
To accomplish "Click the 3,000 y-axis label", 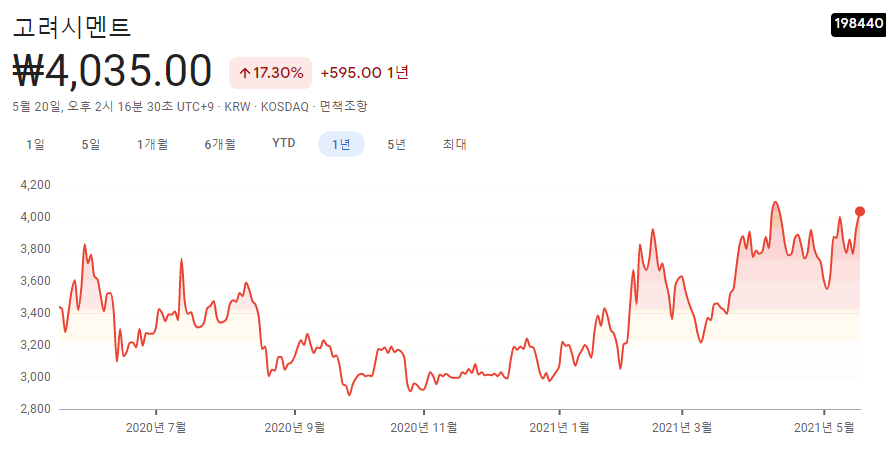I will (36, 377).
